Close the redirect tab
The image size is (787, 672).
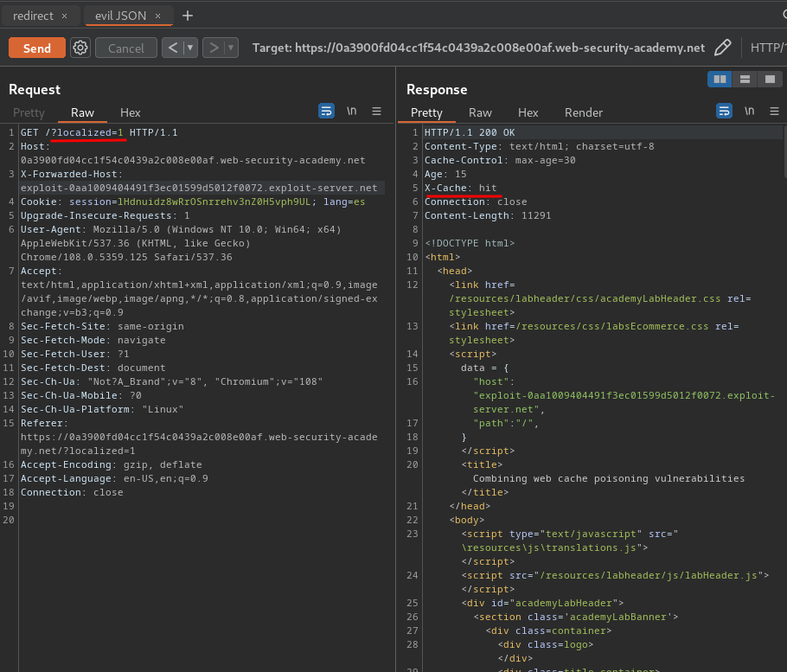point(64,16)
